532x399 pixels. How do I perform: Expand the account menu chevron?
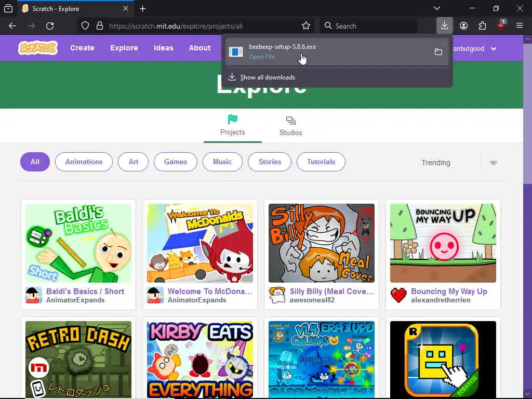(x=494, y=49)
